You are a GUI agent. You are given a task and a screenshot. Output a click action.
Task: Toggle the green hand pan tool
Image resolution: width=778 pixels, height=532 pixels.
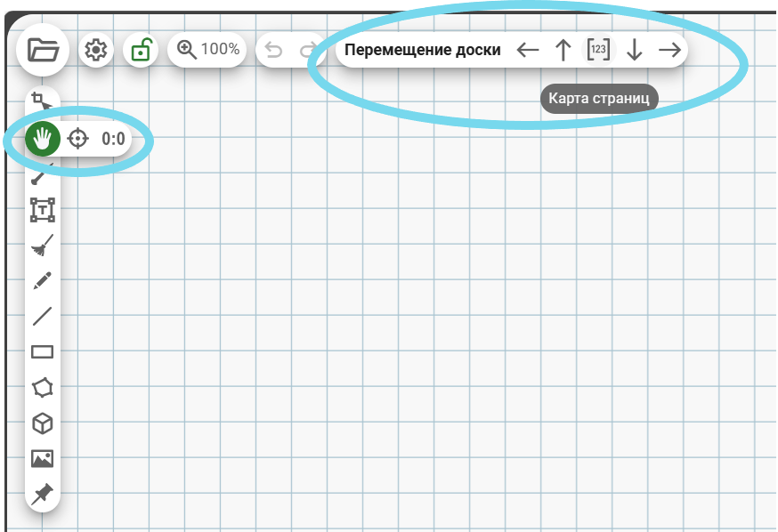43,138
